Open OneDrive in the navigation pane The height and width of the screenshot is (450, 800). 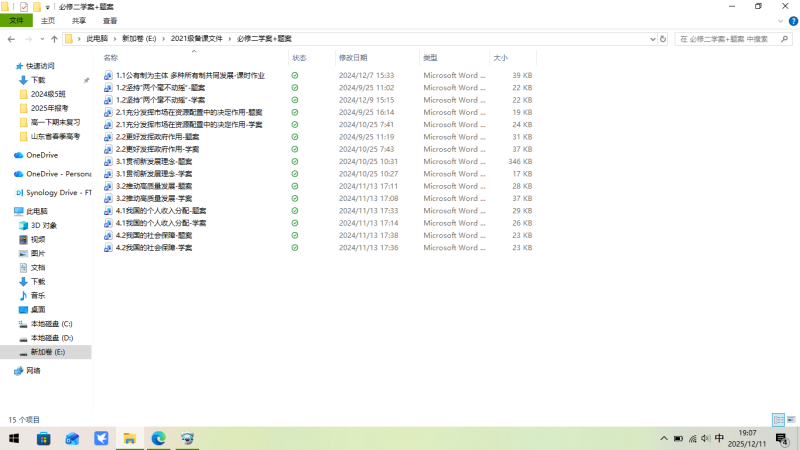click(x=41, y=155)
